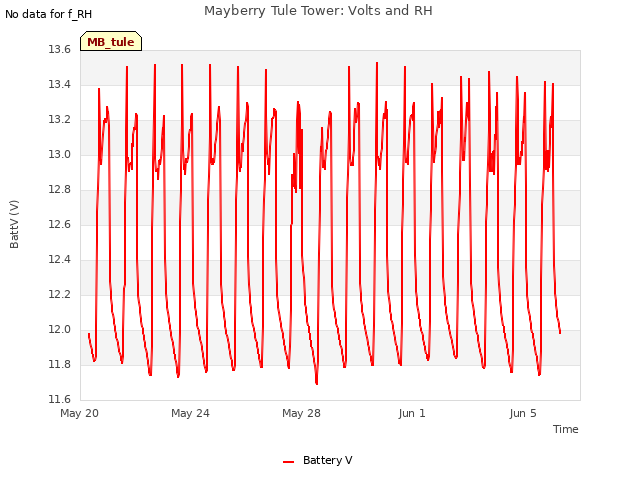The height and width of the screenshot is (480, 640).
Task: Click the May 28 date tick label
Action: (x=301, y=413)
